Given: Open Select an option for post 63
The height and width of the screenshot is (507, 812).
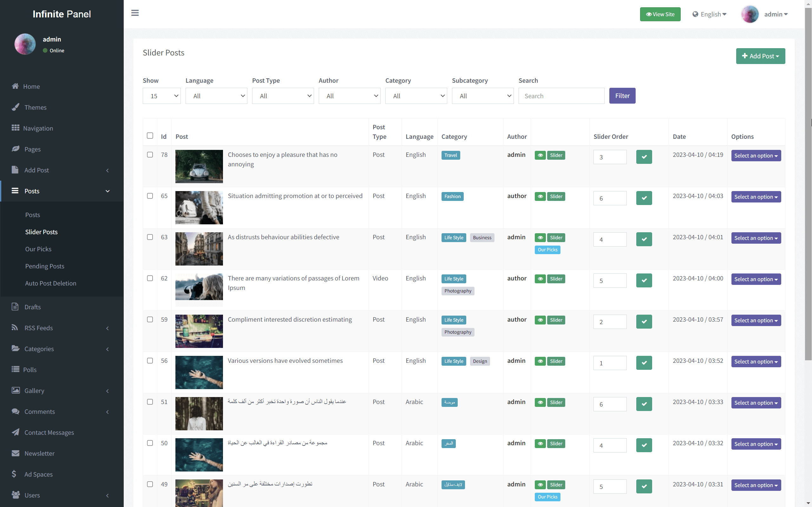Looking at the screenshot, I should [756, 238].
